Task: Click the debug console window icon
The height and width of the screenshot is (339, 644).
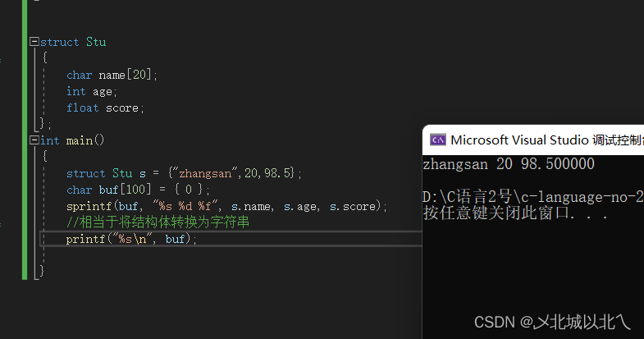Action: [x=438, y=140]
